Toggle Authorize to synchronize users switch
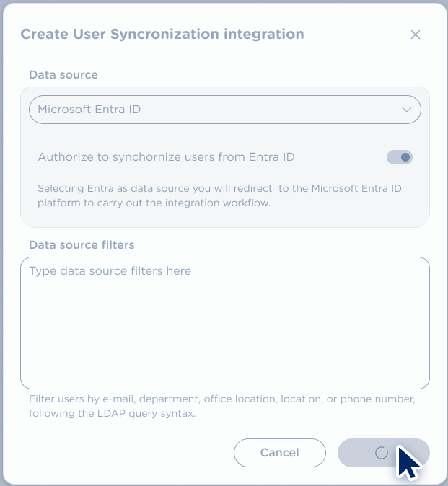This screenshot has height=486, width=448. point(400,157)
